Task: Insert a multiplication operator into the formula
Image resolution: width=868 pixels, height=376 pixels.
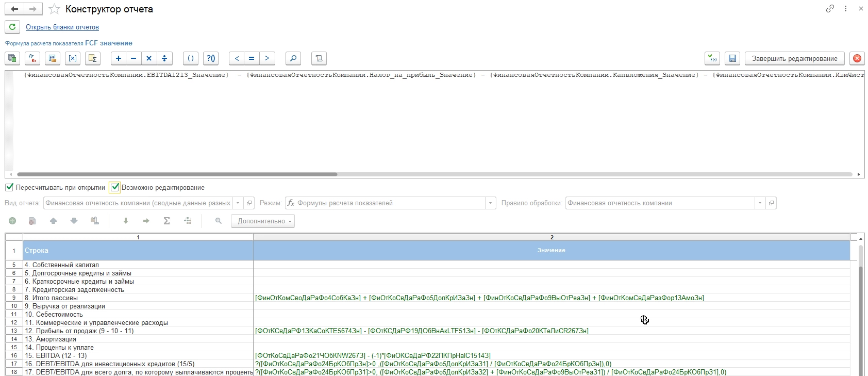Action: 149,58
